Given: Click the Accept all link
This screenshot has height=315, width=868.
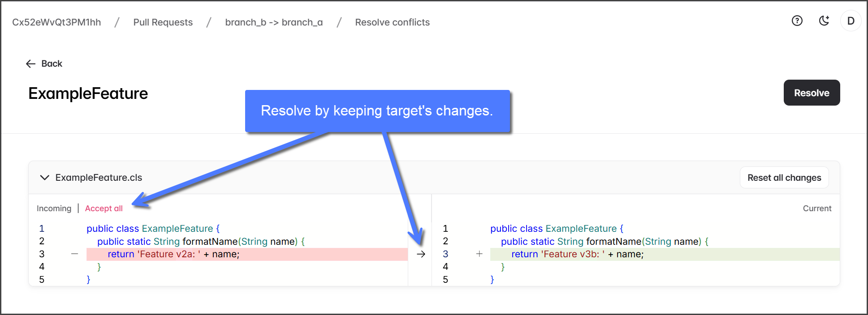Looking at the screenshot, I should coord(104,209).
